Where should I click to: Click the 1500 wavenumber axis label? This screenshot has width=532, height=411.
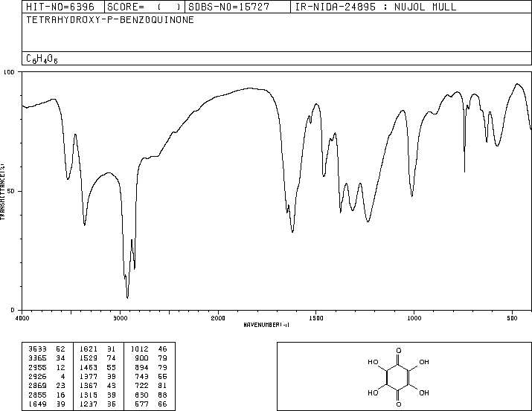click(316, 318)
